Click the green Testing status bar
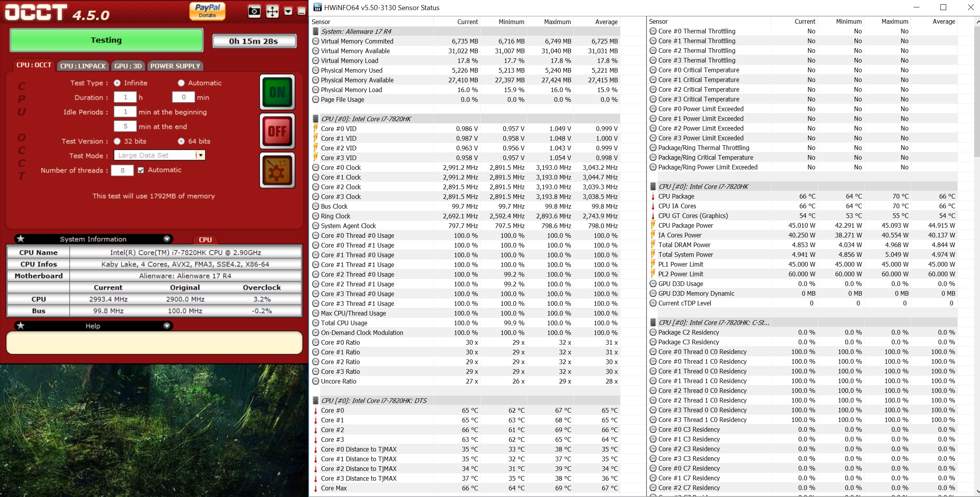Viewport: 980px width, 497px height. point(106,40)
